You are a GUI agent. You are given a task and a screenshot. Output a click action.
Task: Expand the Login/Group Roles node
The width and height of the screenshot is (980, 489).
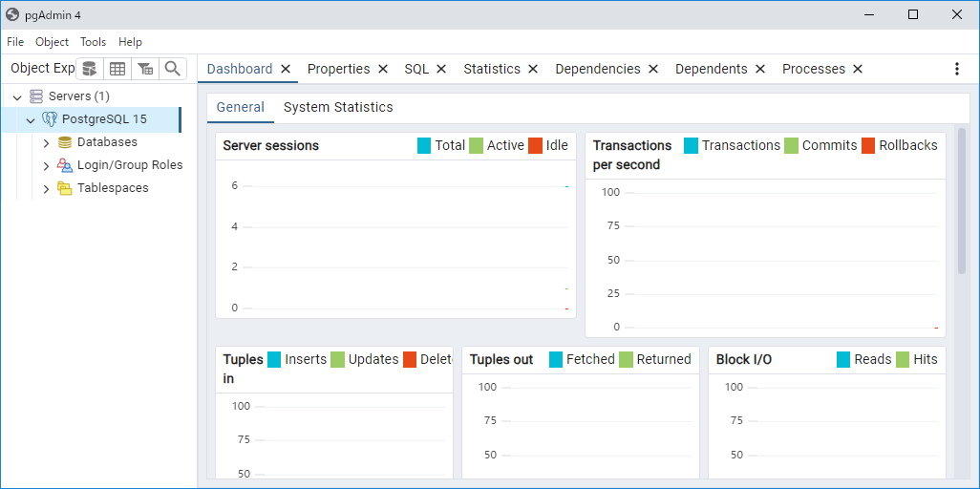(46, 165)
